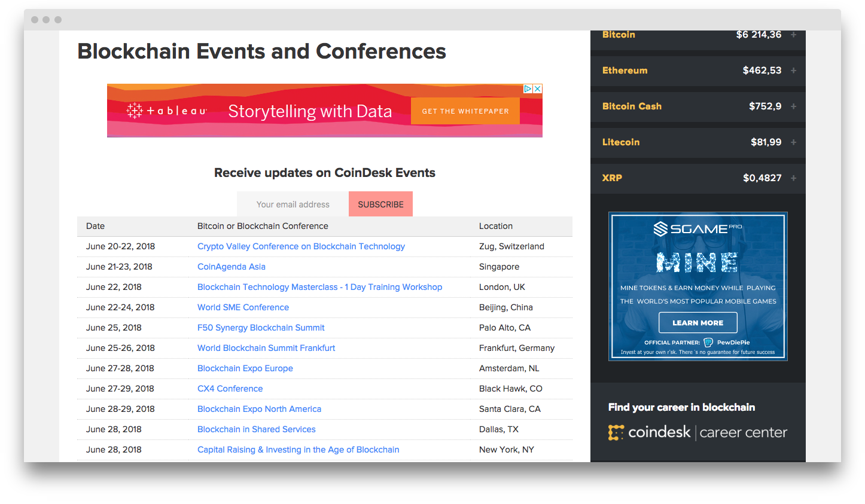This screenshot has width=865, height=504.
Task: Click the Litecoin price $81,99
Action: click(766, 142)
